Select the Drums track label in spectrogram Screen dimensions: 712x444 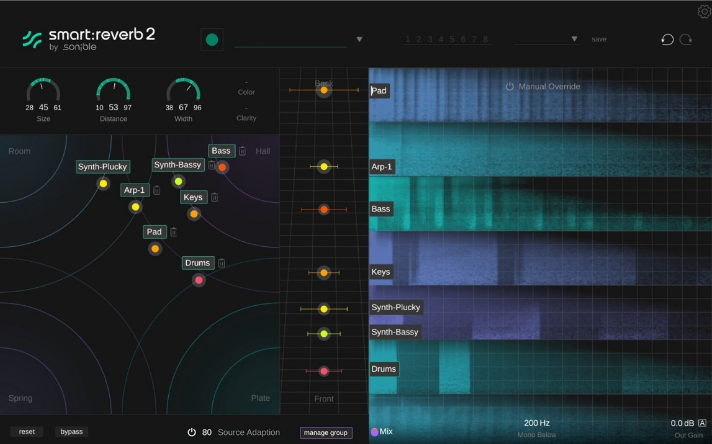[x=384, y=369]
